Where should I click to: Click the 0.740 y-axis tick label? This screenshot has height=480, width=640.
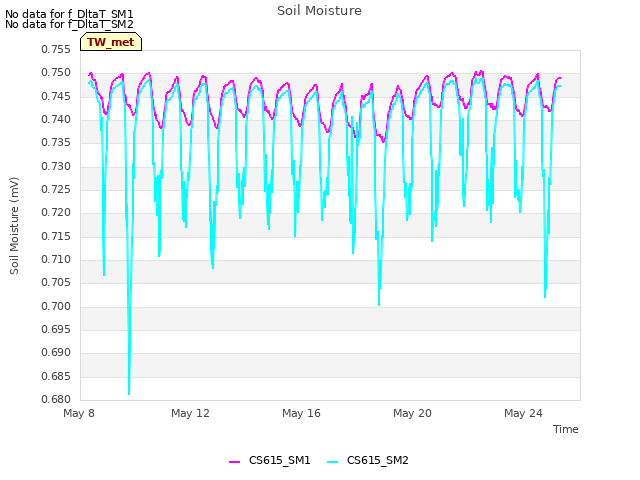(56, 120)
